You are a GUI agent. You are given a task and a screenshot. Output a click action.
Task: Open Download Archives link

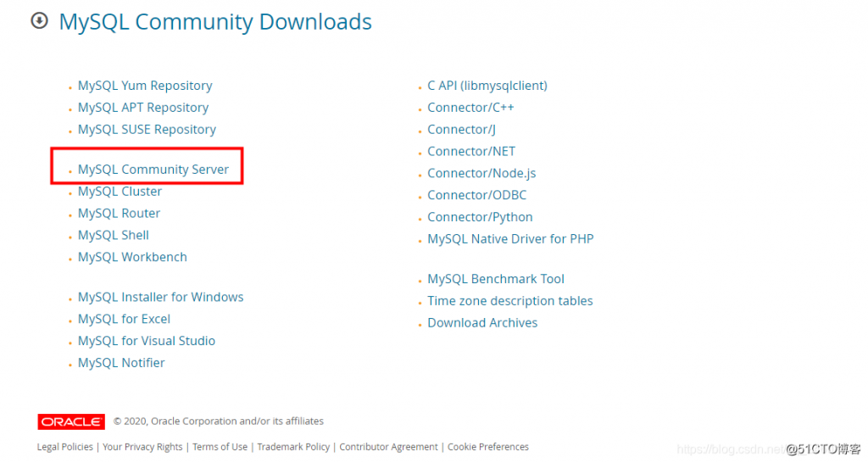482,323
